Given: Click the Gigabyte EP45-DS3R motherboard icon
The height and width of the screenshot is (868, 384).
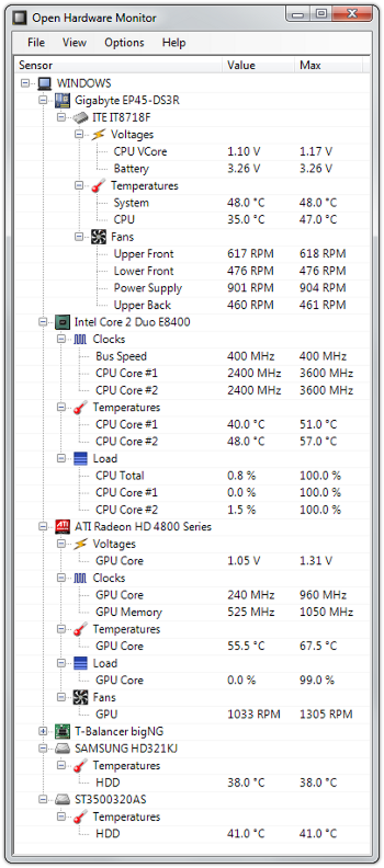Looking at the screenshot, I should [x=62, y=100].
